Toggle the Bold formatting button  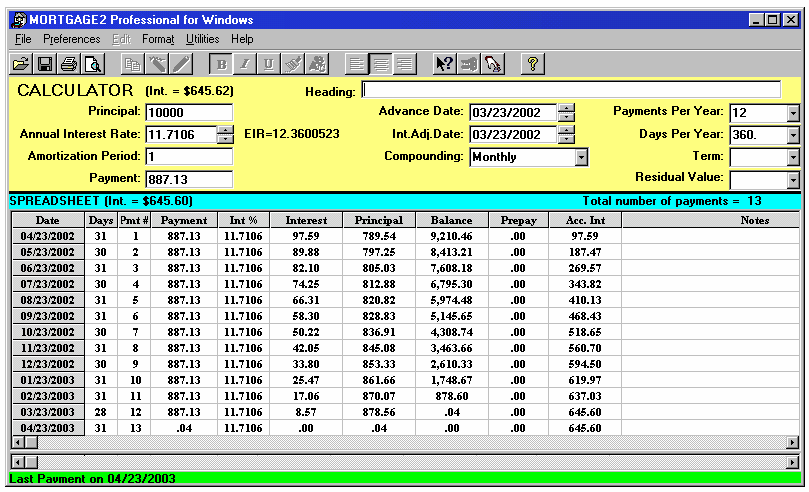click(222, 64)
